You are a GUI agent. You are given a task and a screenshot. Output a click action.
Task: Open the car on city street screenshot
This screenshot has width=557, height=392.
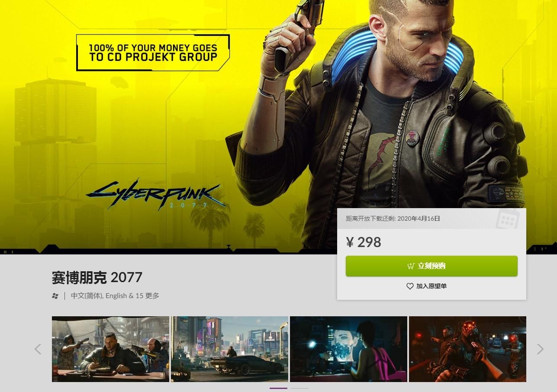(229, 349)
